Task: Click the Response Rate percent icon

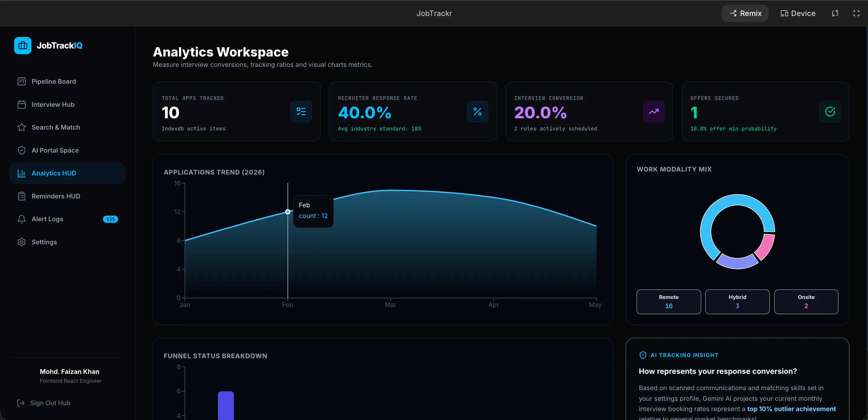Action: coord(477,112)
